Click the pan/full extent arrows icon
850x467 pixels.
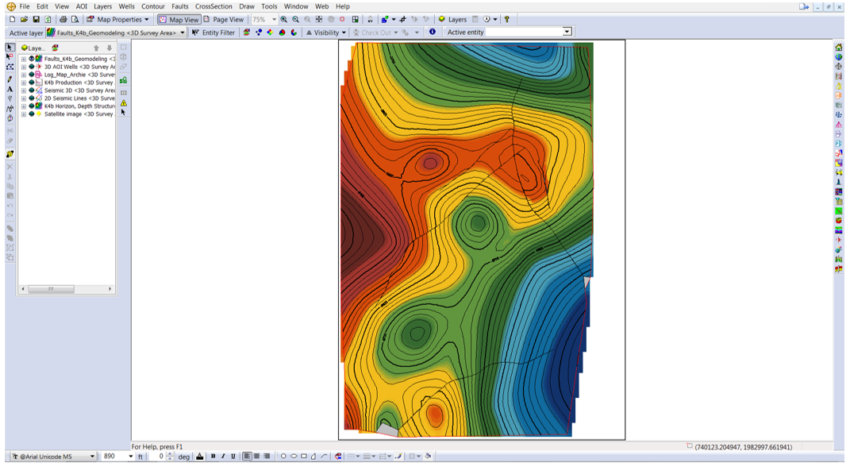pos(319,20)
